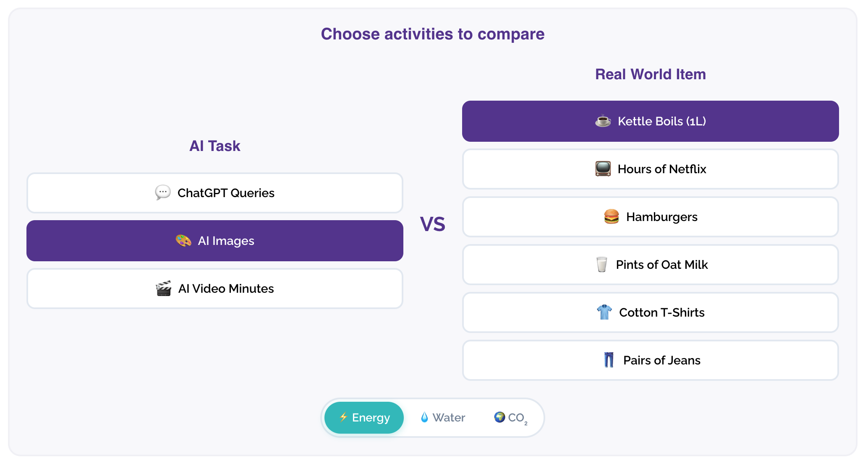This screenshot has width=868, height=463.
Task: Select Cotton T-Shirts as comparison item
Action: (651, 312)
